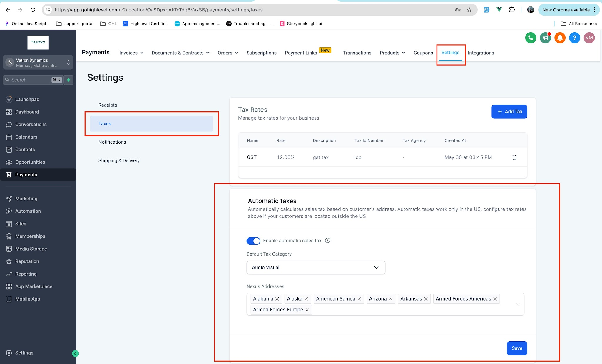Image resolution: width=602 pixels, height=364 pixels.
Task: Open the sub-account switcher dropdown
Action: point(38,62)
